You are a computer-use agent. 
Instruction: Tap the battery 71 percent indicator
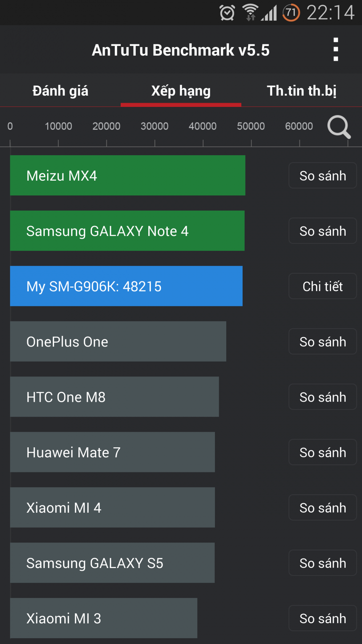click(291, 13)
